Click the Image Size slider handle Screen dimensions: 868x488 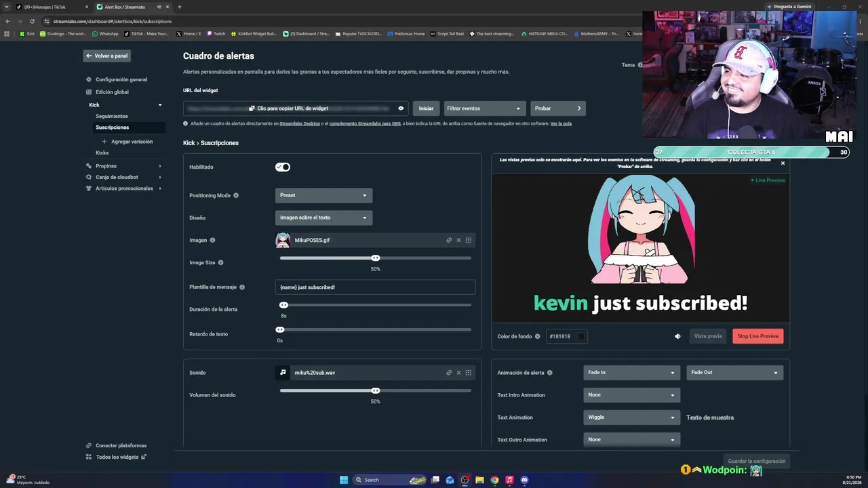(376, 258)
